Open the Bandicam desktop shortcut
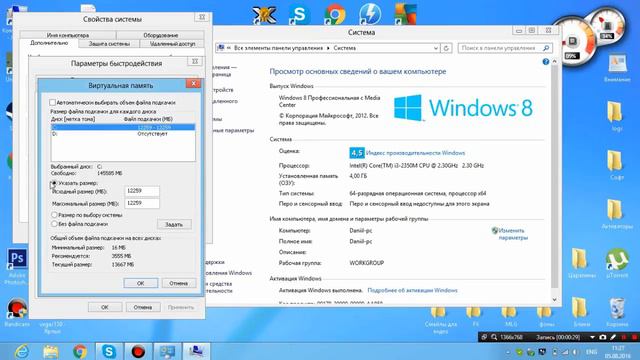Viewport: 640px width, 360px height. pyautogui.click(x=17, y=309)
